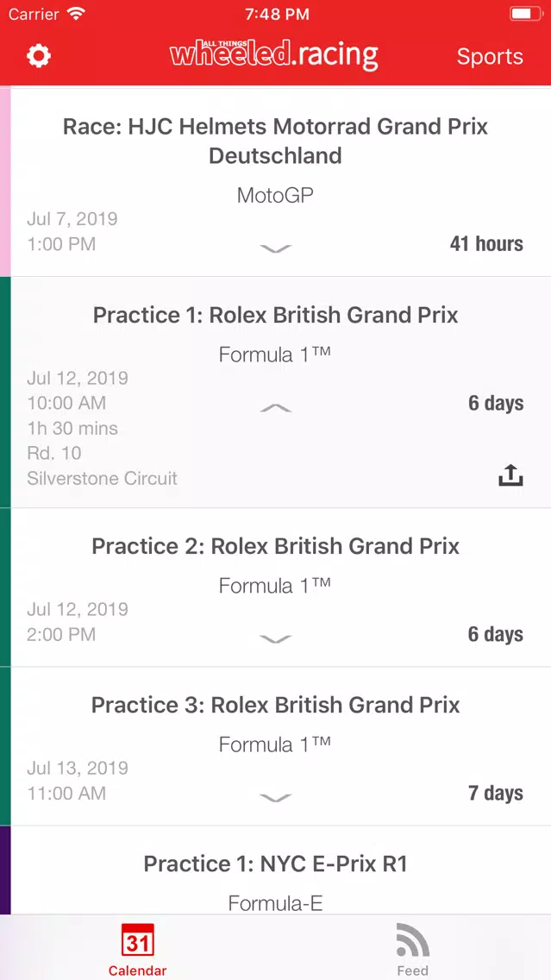This screenshot has height=980, width=551.
Task: Tap the share icon for Practice 1
Action: click(x=510, y=475)
